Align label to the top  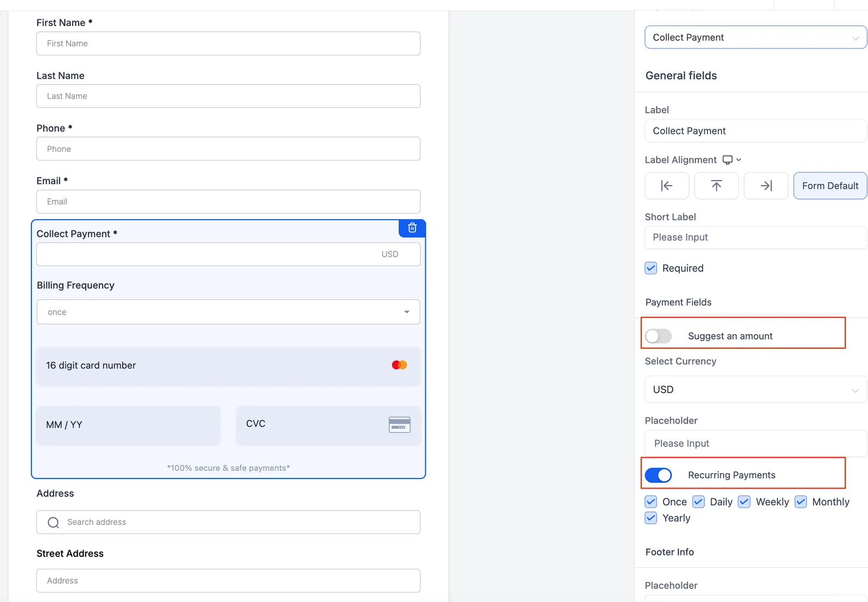(x=716, y=185)
